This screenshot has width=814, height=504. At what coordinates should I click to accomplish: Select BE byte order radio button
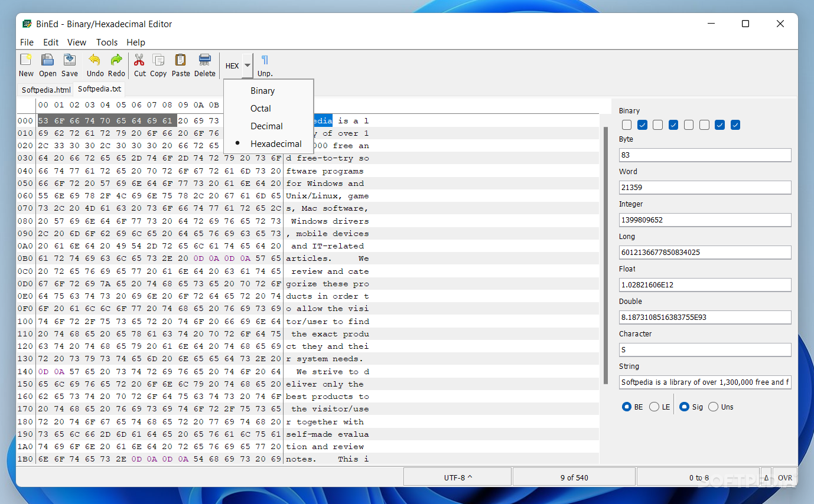pyautogui.click(x=632, y=407)
